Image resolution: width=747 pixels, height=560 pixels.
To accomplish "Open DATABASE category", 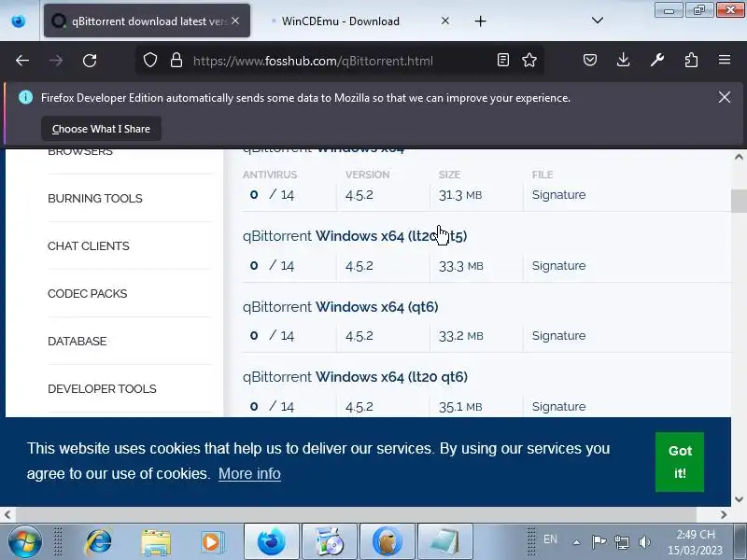I will click(78, 341).
